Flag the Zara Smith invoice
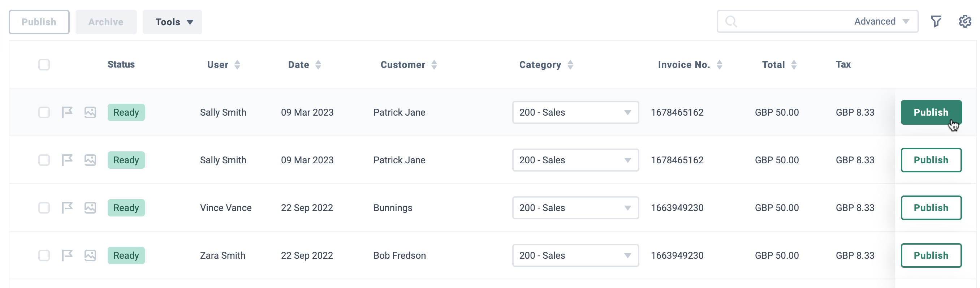 [x=67, y=255]
